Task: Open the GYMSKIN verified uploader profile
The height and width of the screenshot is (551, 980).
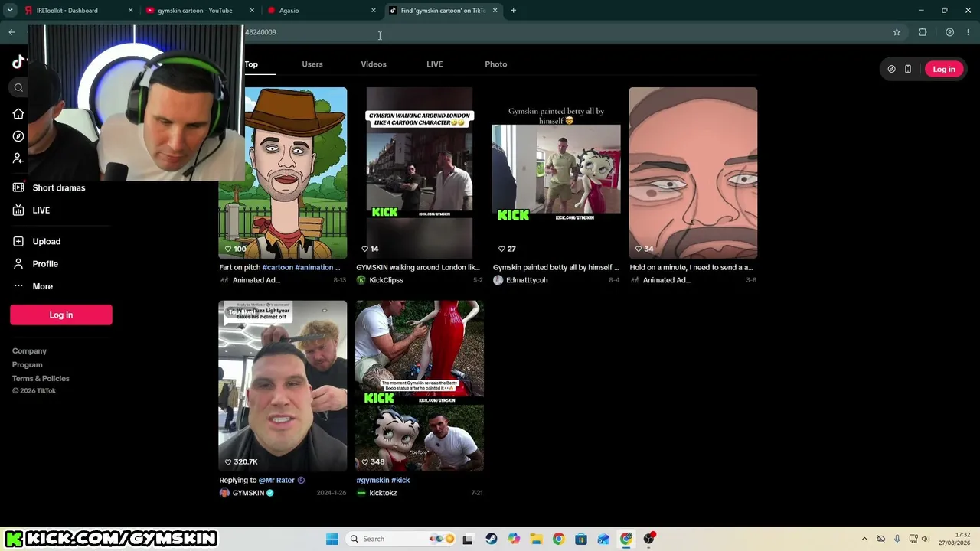Action: coord(247,493)
